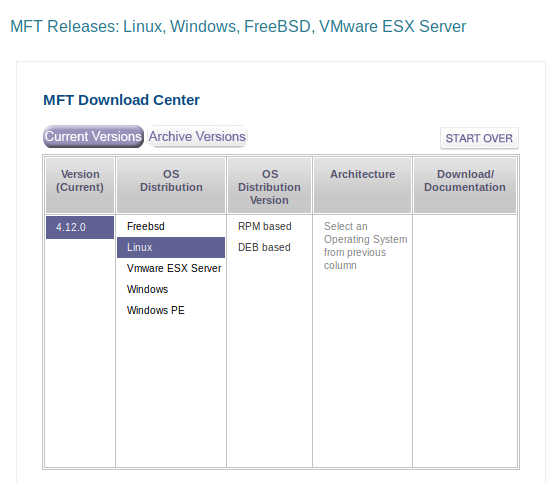
Task: Select DEB based distribution version
Action: 264,247
